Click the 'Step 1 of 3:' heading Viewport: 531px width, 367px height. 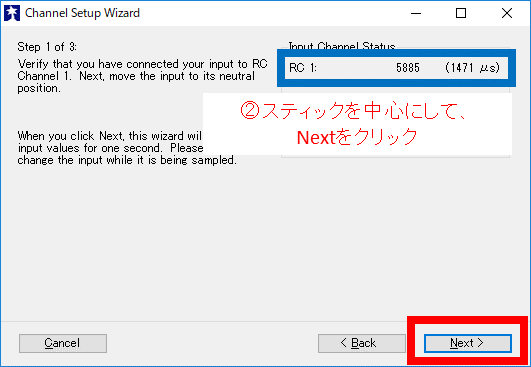pos(47,47)
